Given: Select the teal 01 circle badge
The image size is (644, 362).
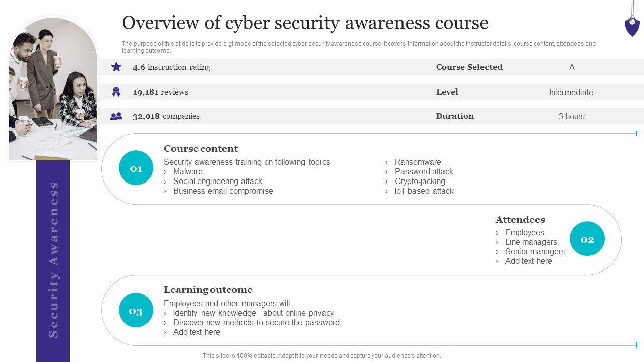Looking at the screenshot, I should [136, 168].
